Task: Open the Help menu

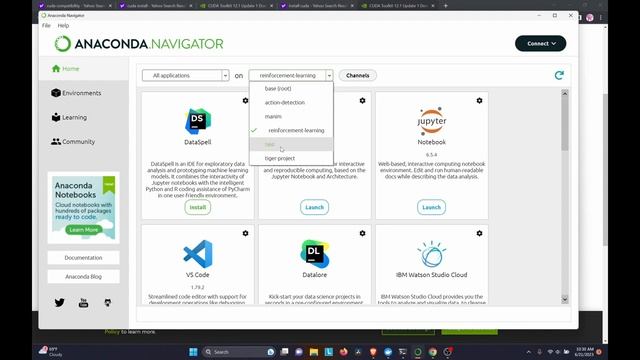Action: click(63, 25)
